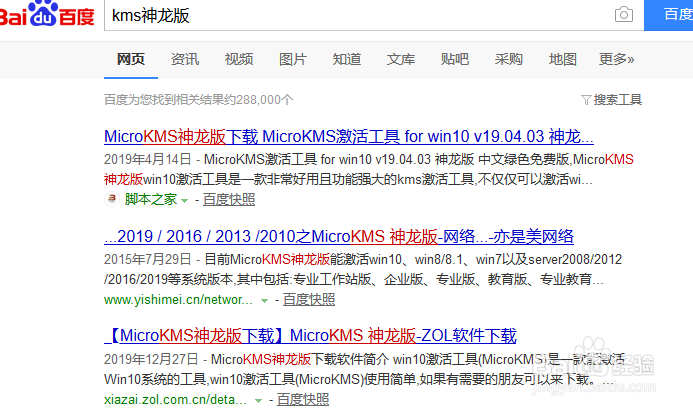Open MicroKMS神龙版下载 for win10 result
The height and width of the screenshot is (411, 693).
coord(349,137)
